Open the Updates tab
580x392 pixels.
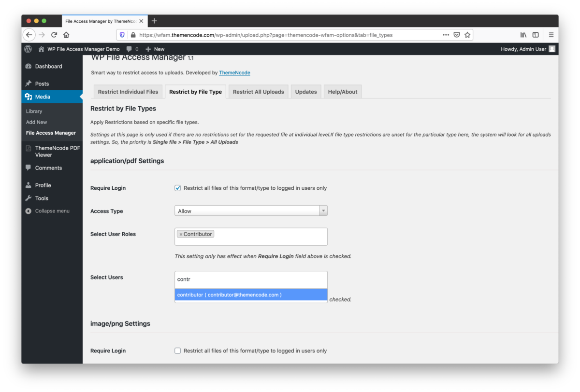(306, 92)
